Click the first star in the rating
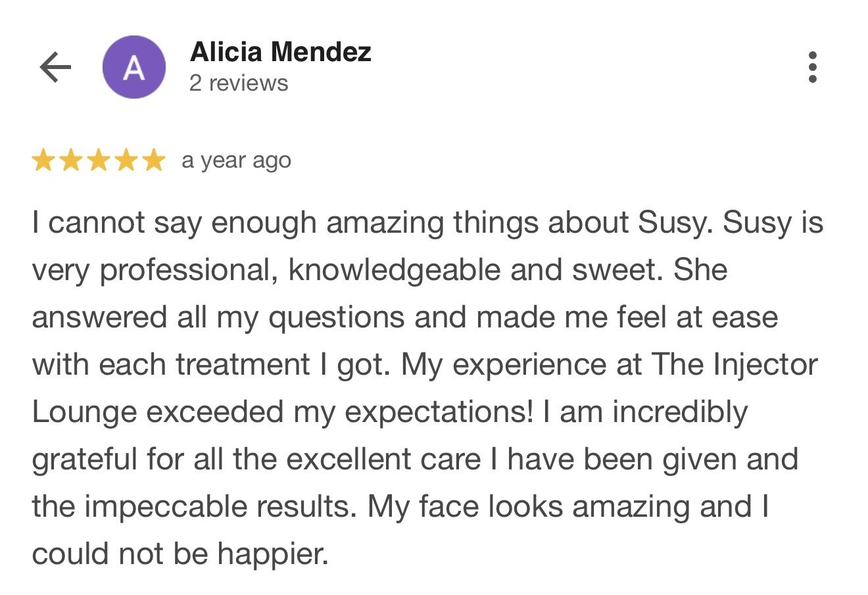868x595 pixels. click(x=43, y=160)
